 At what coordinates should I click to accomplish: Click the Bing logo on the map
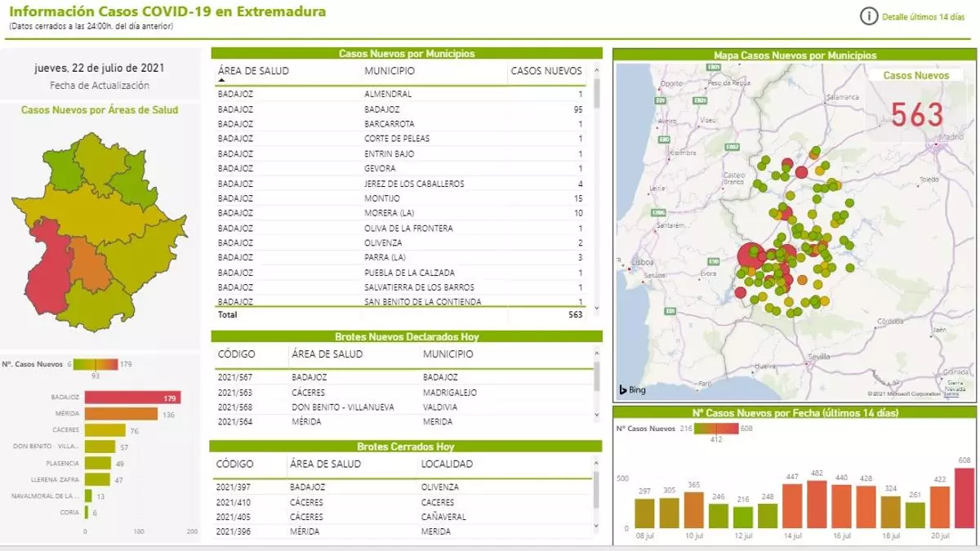[632, 390]
